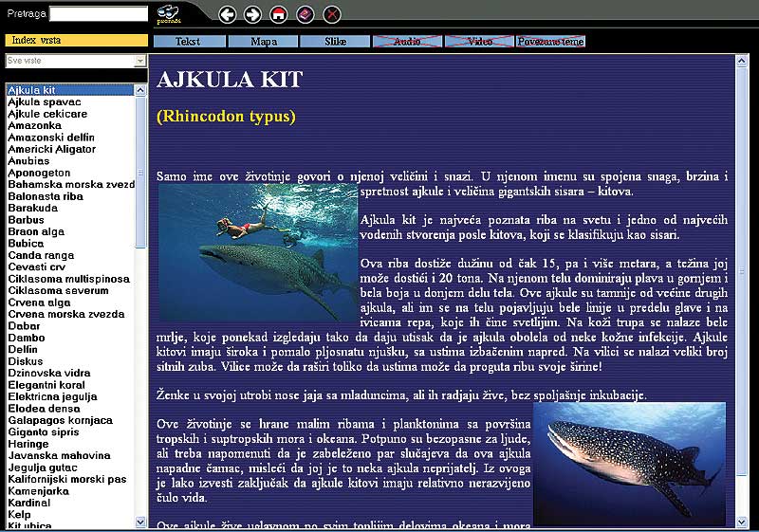The image size is (759, 532).
Task: Click the article scrollbar thumb
Action: click(742, 271)
